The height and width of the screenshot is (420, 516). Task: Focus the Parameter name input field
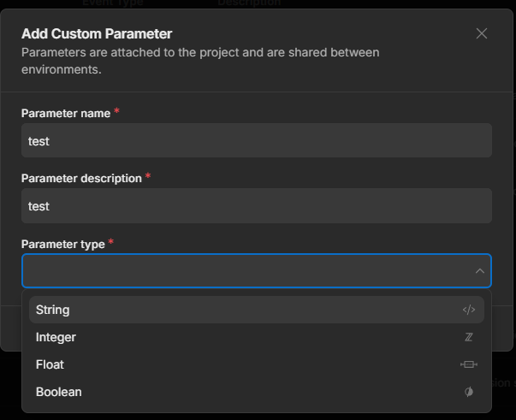256,140
